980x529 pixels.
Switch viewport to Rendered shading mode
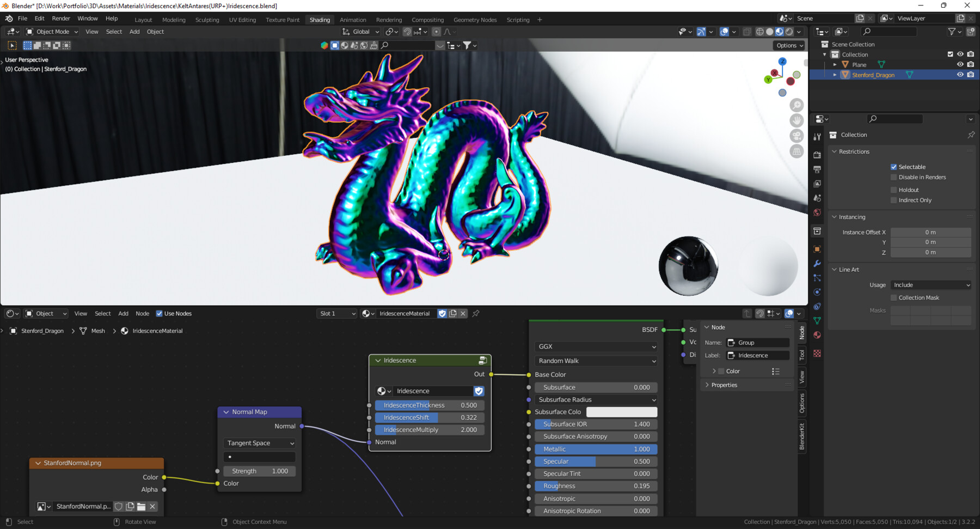tap(789, 32)
